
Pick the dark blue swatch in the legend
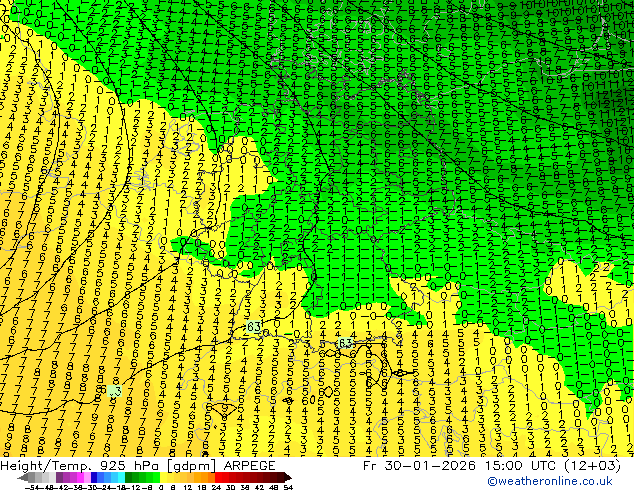coord(94,477)
